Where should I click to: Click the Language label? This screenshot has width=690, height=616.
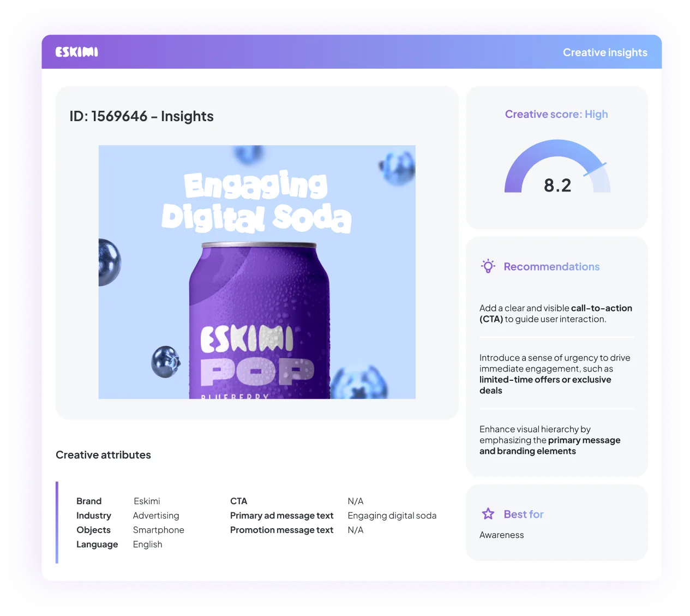click(x=97, y=545)
